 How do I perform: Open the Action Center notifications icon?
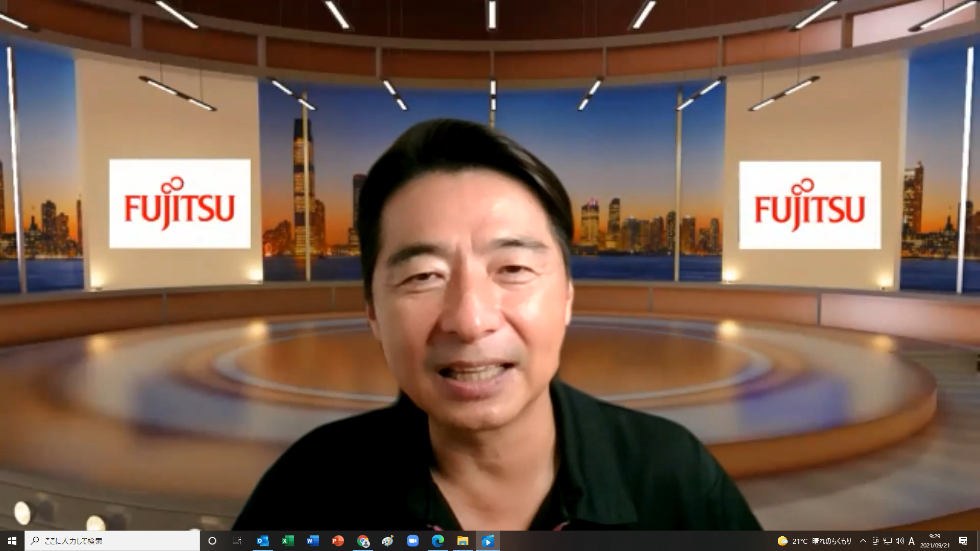pos(963,541)
